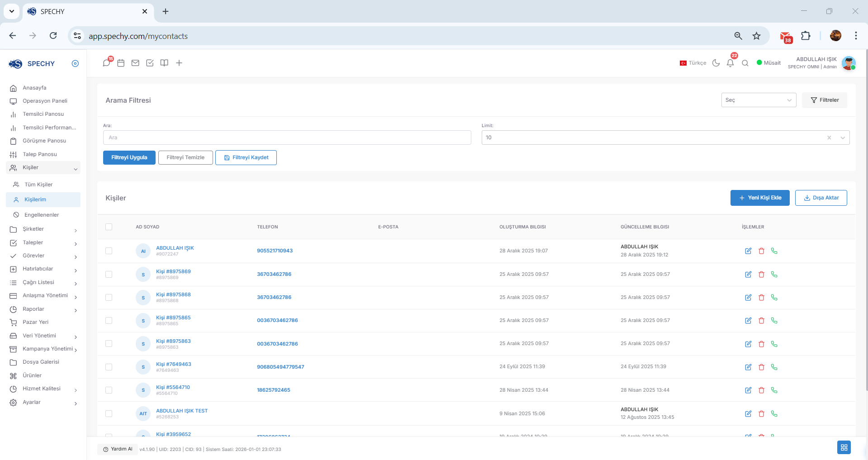Open Dosya Galerisi in sidebar
Screen dimensions: 868x460
coord(41,362)
